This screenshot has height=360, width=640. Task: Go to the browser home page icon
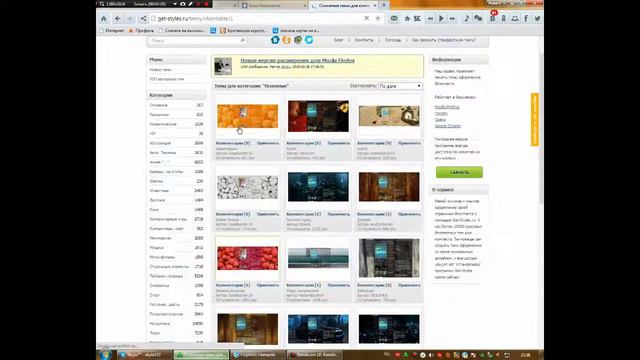(104, 19)
